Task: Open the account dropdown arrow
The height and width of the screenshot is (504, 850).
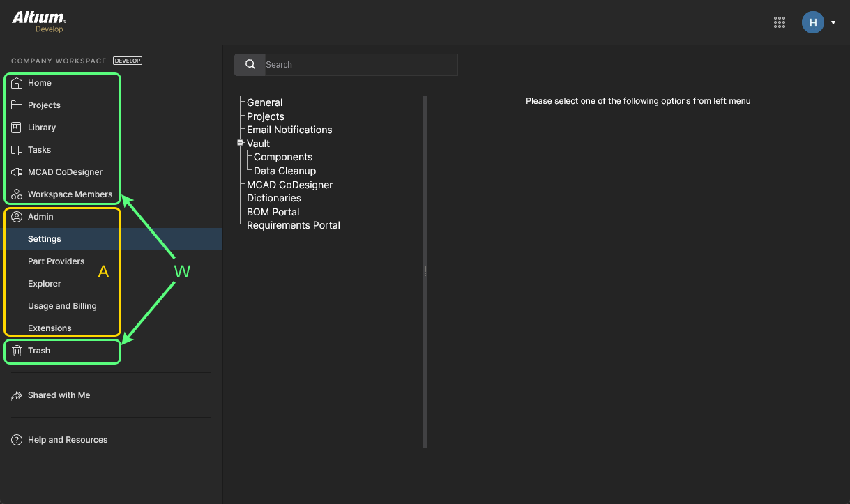Action: click(x=833, y=23)
